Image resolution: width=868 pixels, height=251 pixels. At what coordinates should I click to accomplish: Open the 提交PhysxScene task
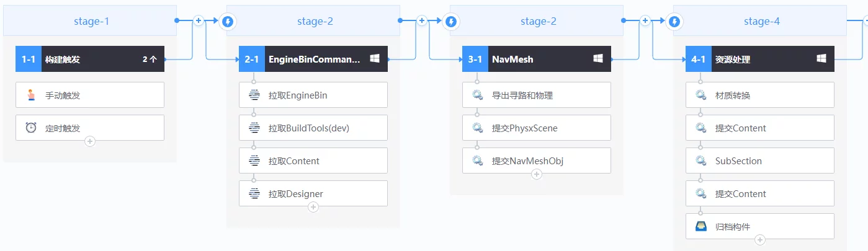[537, 128]
